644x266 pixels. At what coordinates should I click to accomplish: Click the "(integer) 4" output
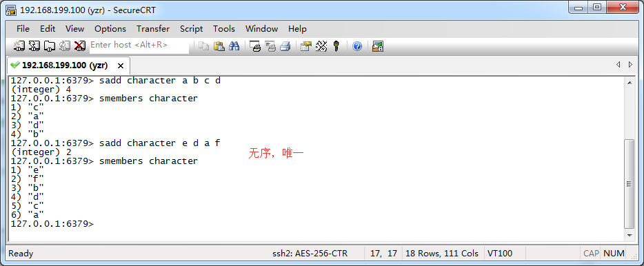point(41,90)
